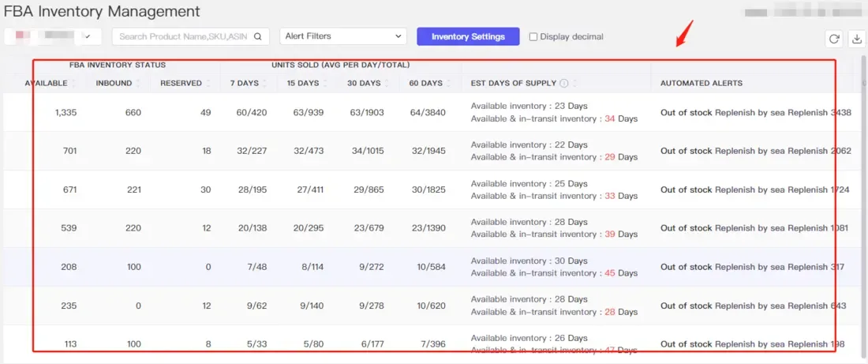The width and height of the screenshot is (868, 364).
Task: Click the alert ending in Replenish 1081
Action: tap(754, 227)
